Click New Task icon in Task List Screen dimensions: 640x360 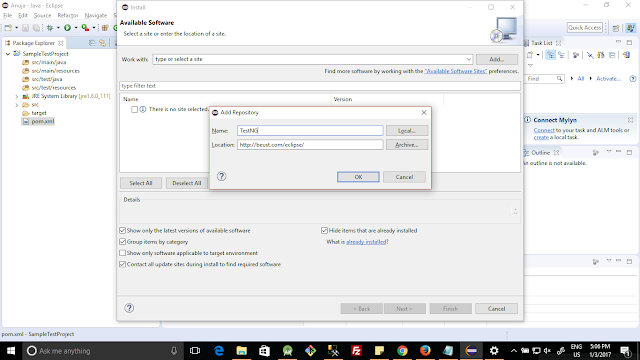[x=530, y=55]
